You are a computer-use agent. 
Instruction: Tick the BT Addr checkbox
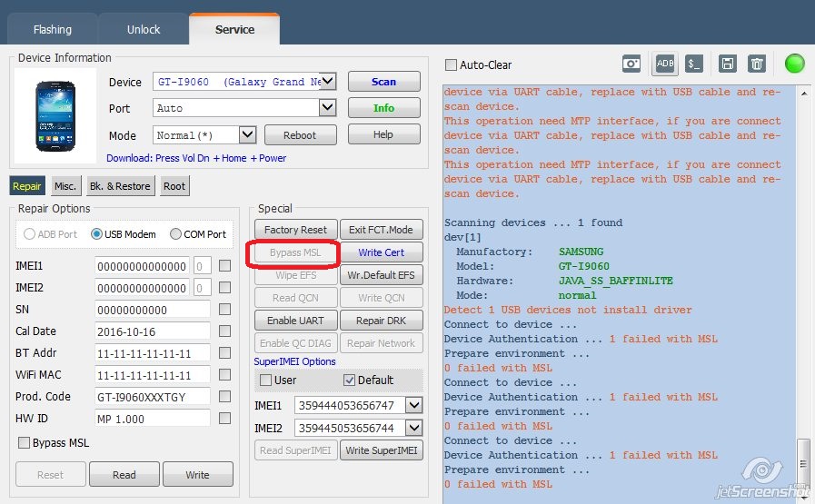224,352
